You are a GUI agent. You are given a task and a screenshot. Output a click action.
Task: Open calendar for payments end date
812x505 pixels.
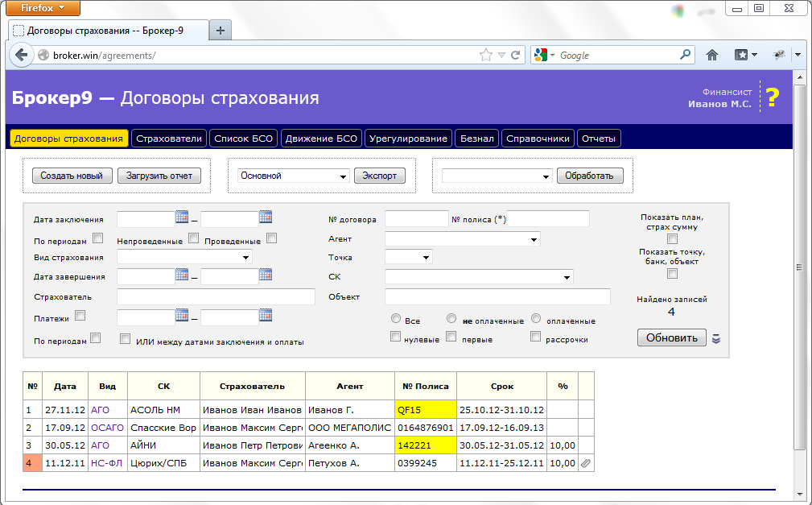pyautogui.click(x=266, y=315)
